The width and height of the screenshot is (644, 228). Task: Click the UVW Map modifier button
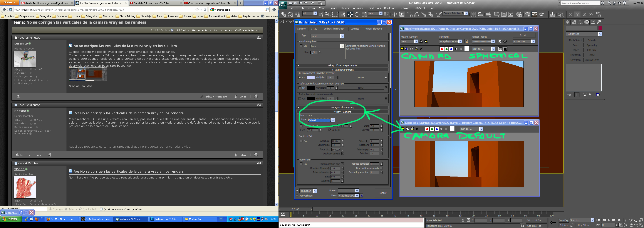click(x=575, y=60)
